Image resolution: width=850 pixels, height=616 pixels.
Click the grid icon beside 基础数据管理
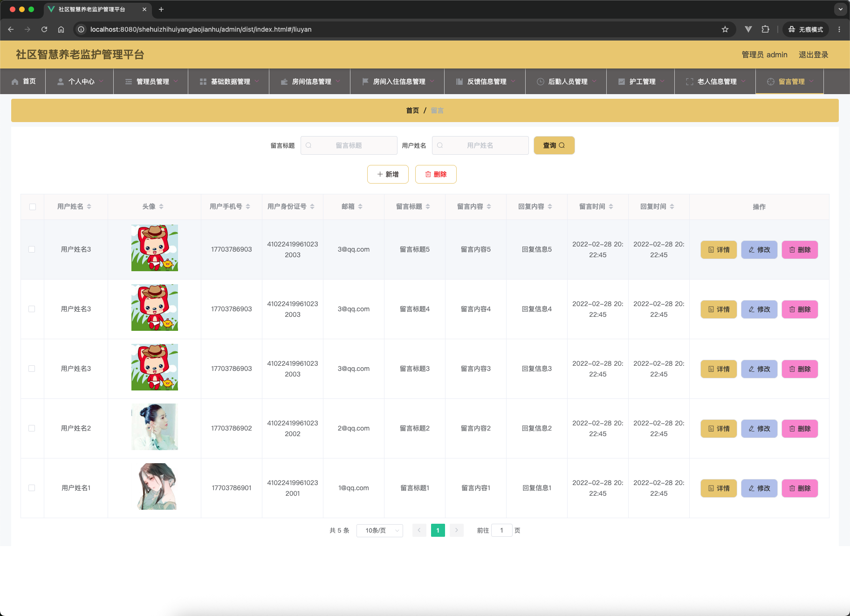click(x=203, y=82)
